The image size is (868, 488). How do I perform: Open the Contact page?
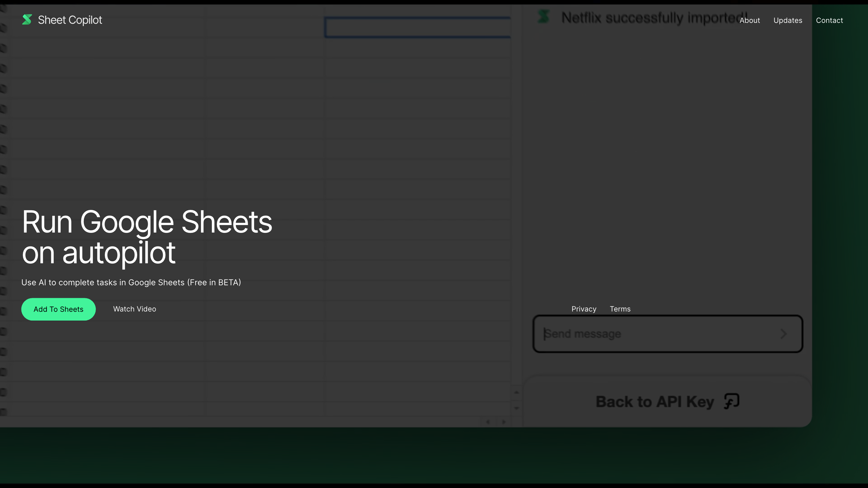pyautogui.click(x=829, y=20)
